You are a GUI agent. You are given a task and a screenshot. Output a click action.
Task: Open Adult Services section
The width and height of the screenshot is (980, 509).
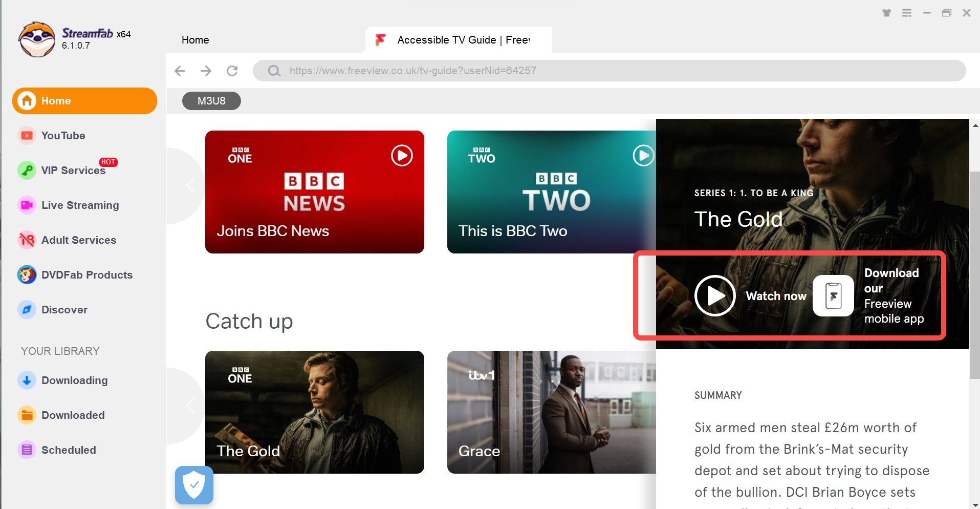79,240
